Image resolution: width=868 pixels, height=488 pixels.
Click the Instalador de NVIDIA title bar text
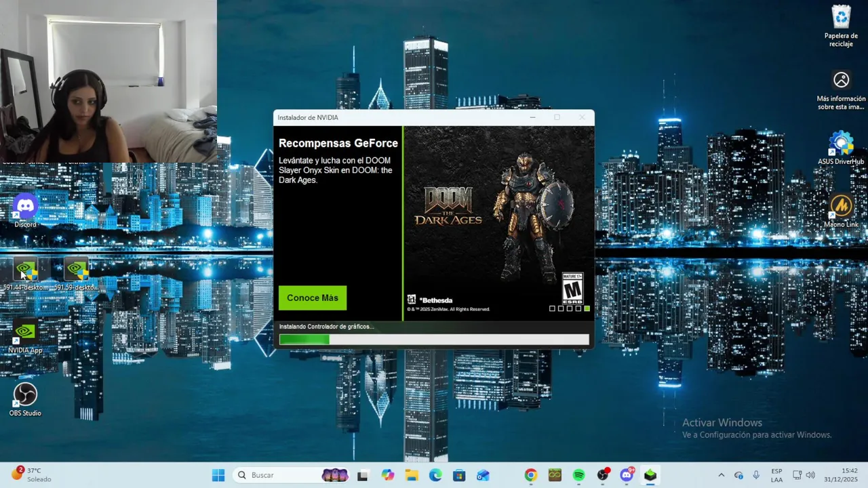(x=308, y=117)
